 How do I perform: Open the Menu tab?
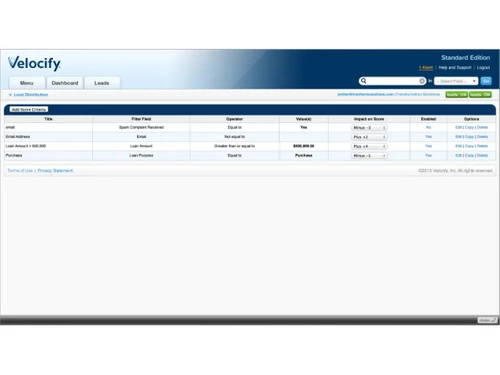[27, 83]
